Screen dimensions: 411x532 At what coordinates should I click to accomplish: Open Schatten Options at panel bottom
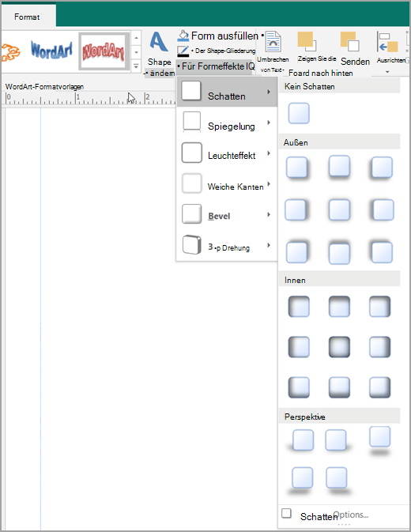pos(344,515)
